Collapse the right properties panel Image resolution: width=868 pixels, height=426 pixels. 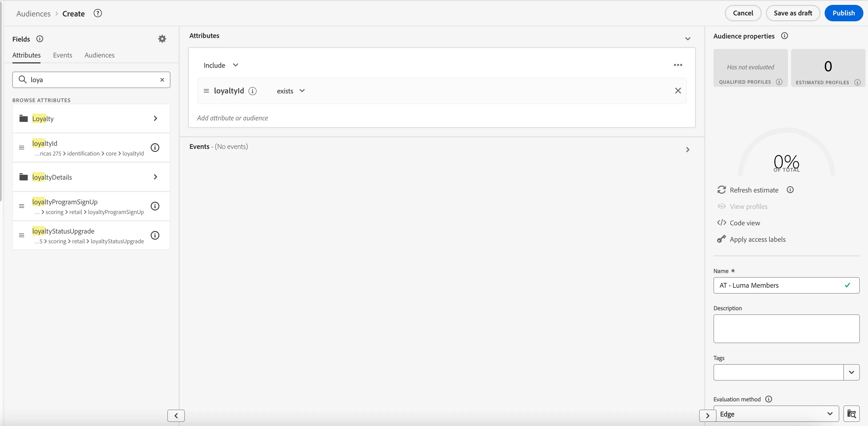pyautogui.click(x=708, y=415)
